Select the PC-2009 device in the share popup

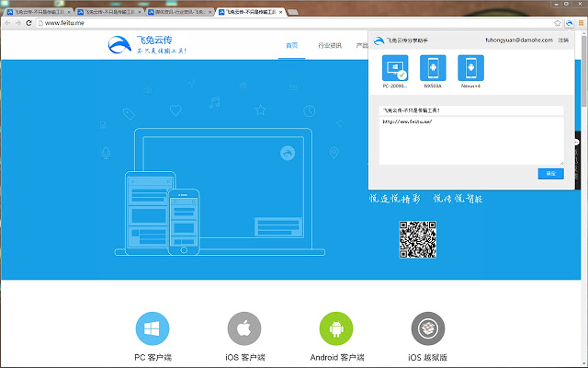(395, 68)
